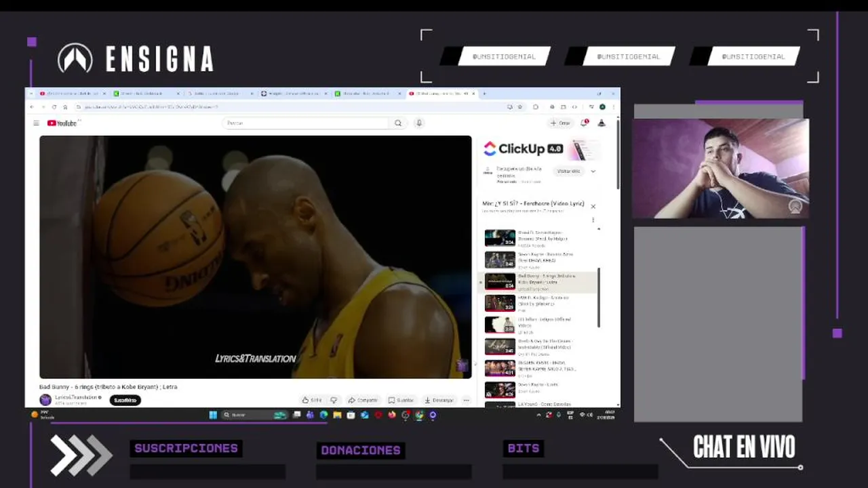Click the browser home icon
The height and width of the screenshot is (488, 868).
pos(65,107)
